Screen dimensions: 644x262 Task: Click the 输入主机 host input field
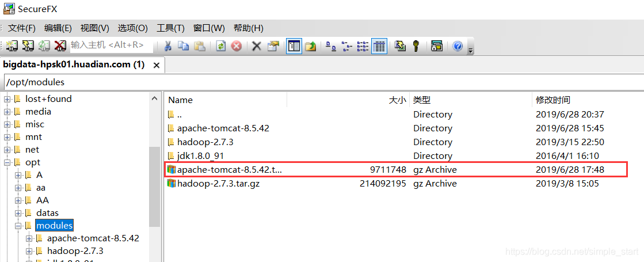pyautogui.click(x=111, y=45)
